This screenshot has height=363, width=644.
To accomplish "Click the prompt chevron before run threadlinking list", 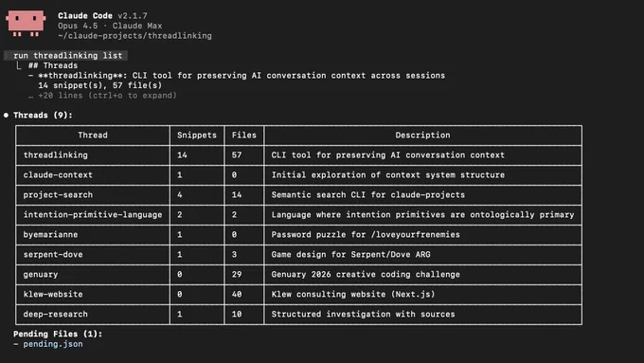I will tap(7, 56).
